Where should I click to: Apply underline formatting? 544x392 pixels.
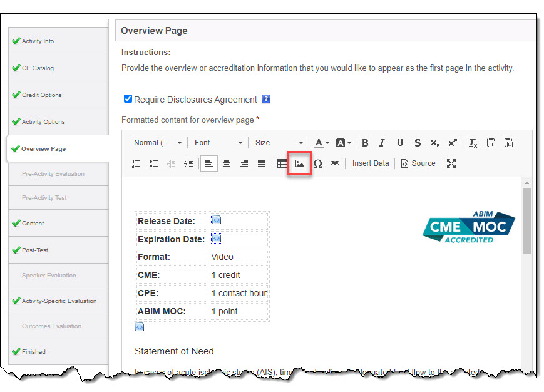pos(399,143)
